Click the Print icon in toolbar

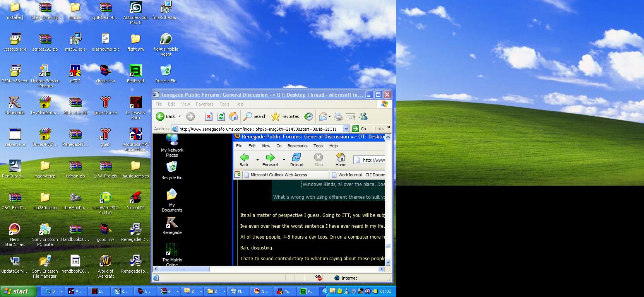(x=338, y=116)
